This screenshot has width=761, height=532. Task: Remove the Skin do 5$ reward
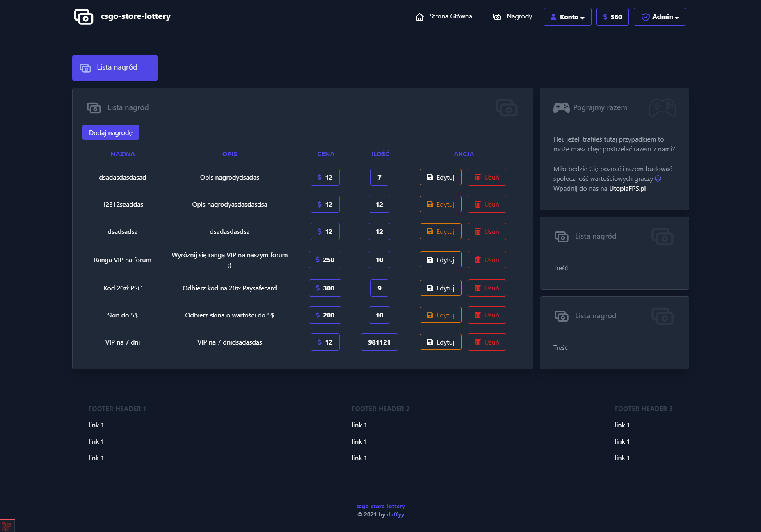(487, 315)
